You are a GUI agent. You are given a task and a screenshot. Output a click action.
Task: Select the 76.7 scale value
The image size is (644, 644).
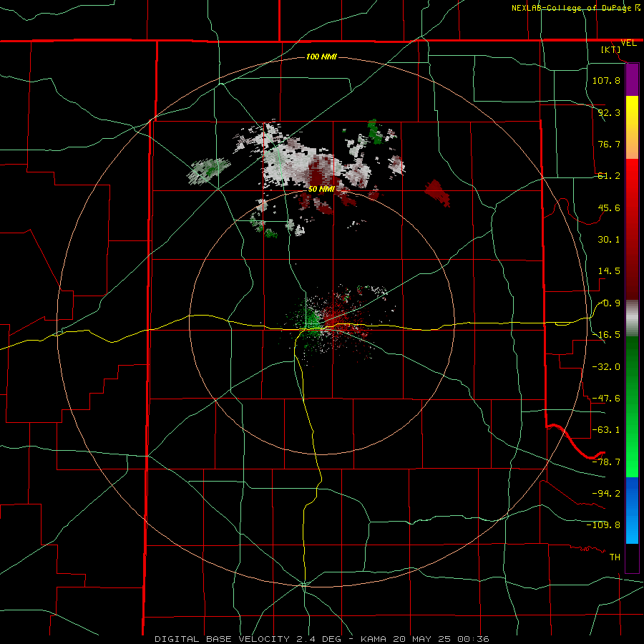pyautogui.click(x=609, y=144)
